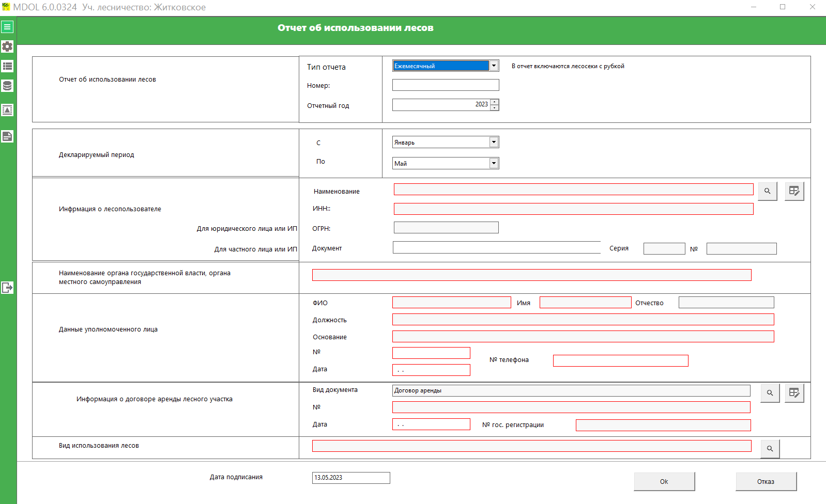The width and height of the screenshot is (826, 504).
Task: Focus the Номер input field
Action: pos(446,85)
